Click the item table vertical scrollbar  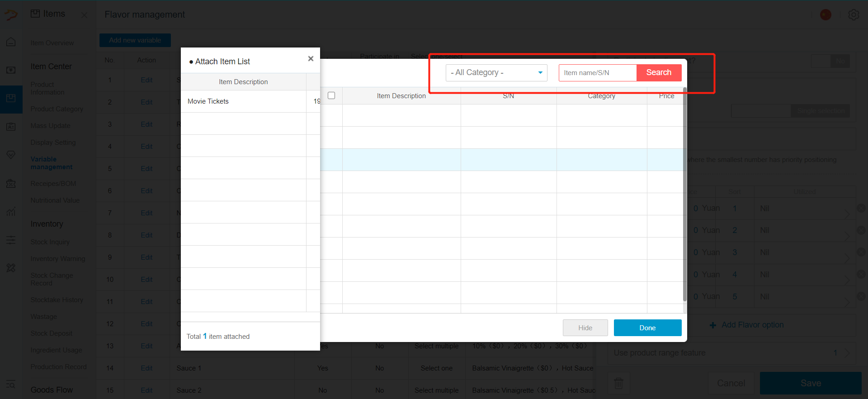(x=684, y=195)
